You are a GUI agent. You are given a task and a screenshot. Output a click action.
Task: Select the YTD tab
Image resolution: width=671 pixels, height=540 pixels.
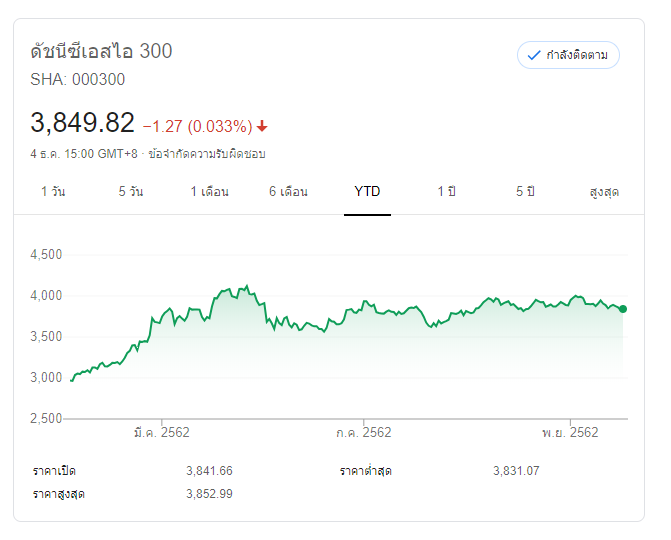367,191
